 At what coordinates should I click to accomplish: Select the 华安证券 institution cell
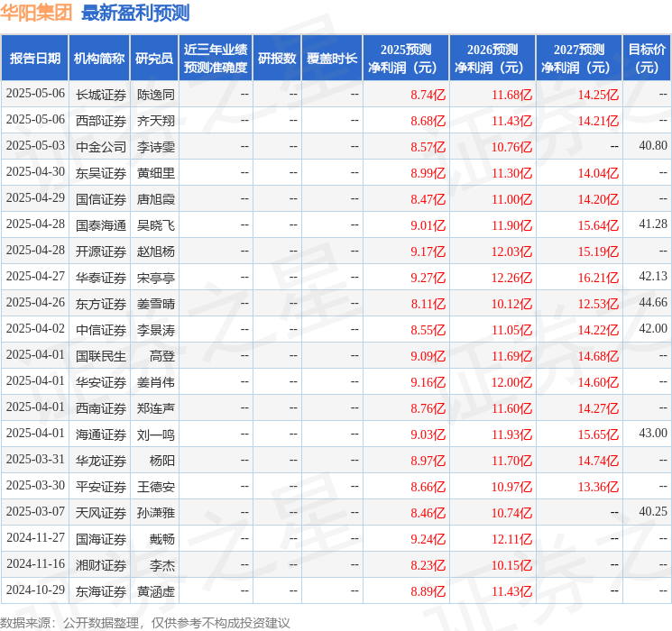[x=101, y=382]
